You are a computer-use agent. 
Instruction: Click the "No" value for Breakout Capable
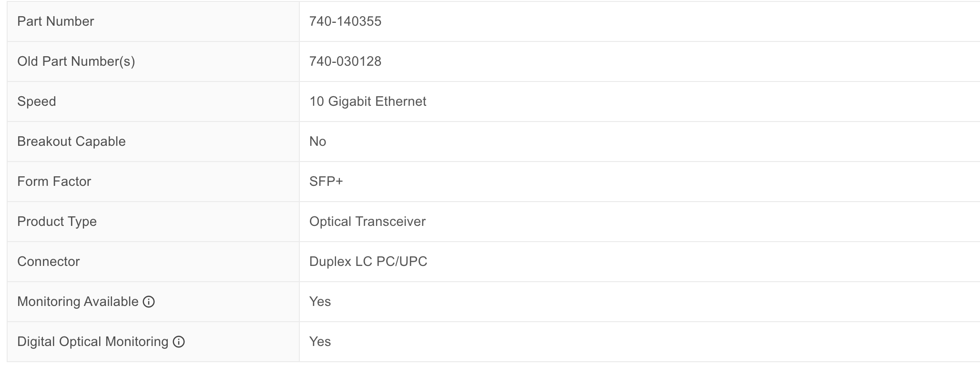317,142
